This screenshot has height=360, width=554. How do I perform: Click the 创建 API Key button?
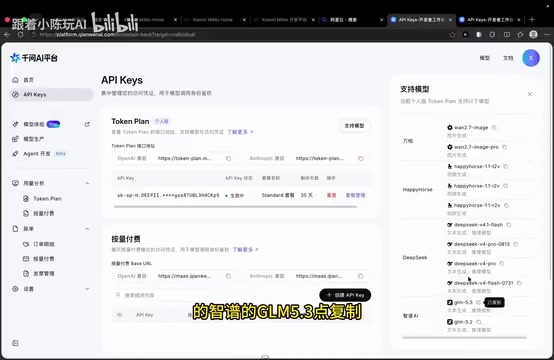(x=345, y=295)
